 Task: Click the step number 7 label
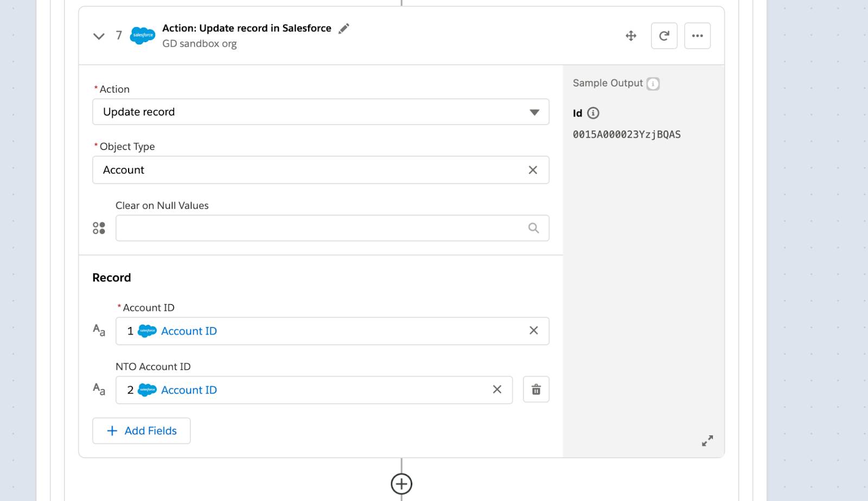coord(119,35)
